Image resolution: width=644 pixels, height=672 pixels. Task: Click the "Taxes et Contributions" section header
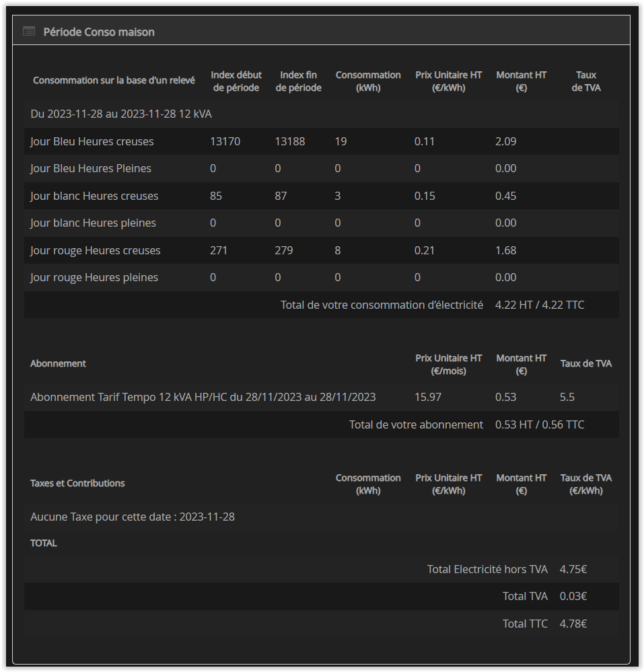coord(77,483)
